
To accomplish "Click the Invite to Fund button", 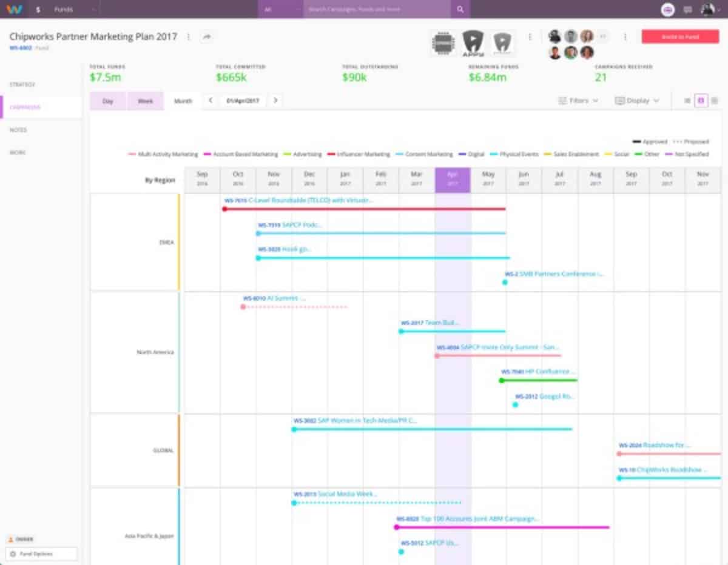I will pos(680,36).
